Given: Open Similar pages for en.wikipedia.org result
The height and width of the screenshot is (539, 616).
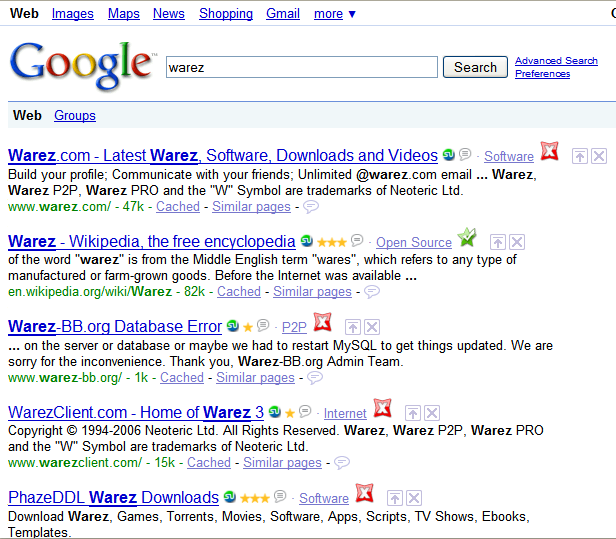Looking at the screenshot, I should 313,292.
